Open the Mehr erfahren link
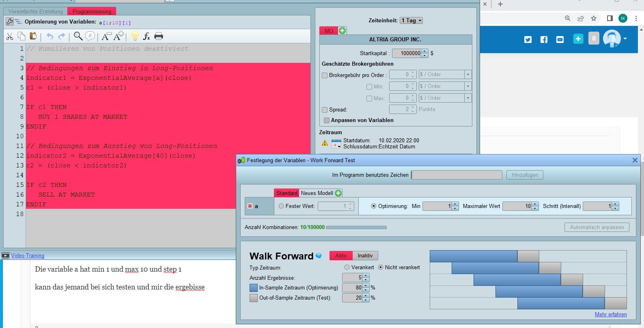The width and height of the screenshot is (644, 328). 611,315
